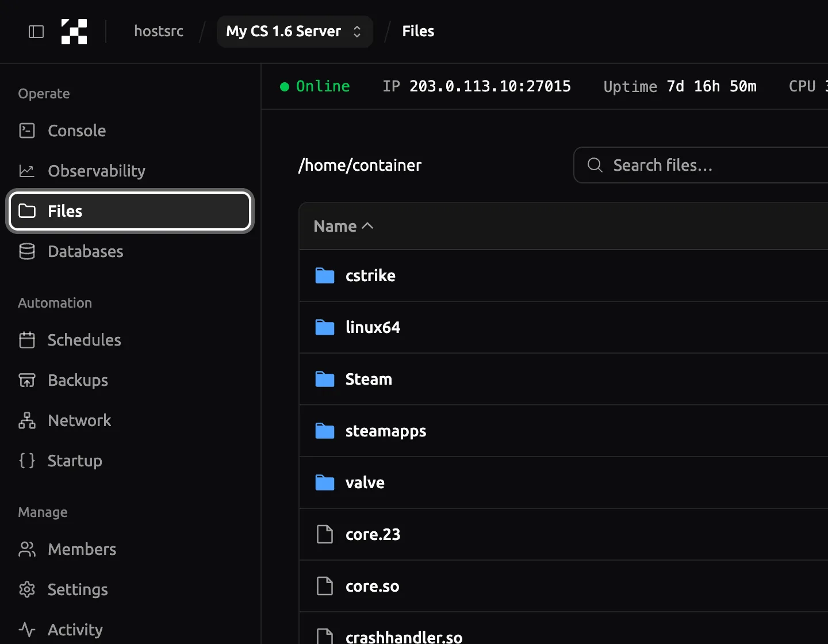The image size is (828, 644).
Task: Sort the list by Name column
Action: (344, 226)
